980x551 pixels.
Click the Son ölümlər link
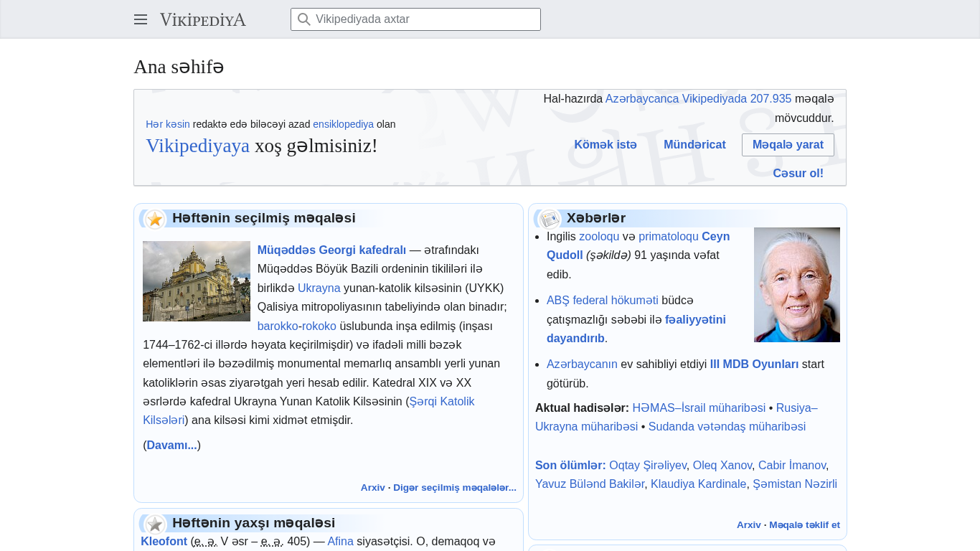570,466
